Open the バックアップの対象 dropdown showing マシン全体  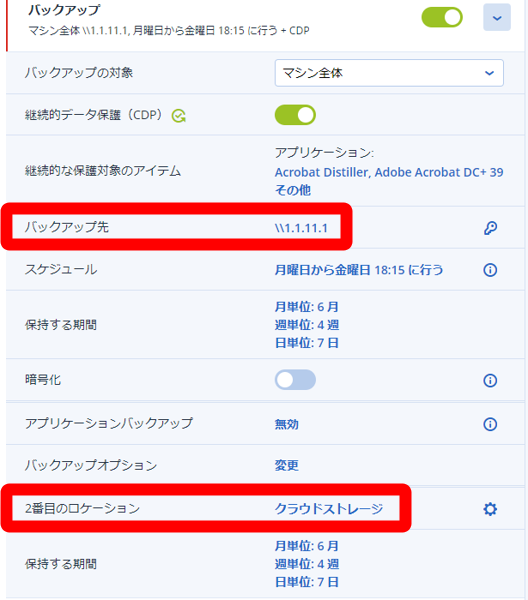click(389, 73)
